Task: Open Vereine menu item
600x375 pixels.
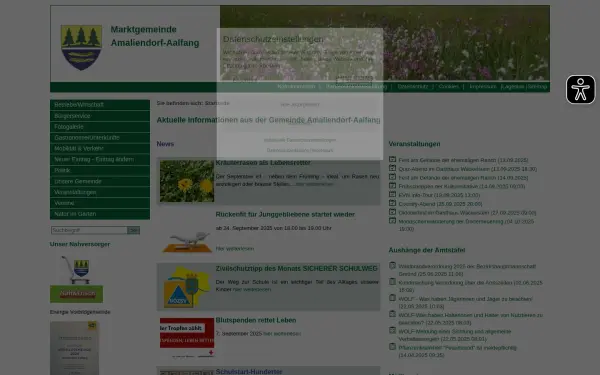Action: [x=100, y=203]
